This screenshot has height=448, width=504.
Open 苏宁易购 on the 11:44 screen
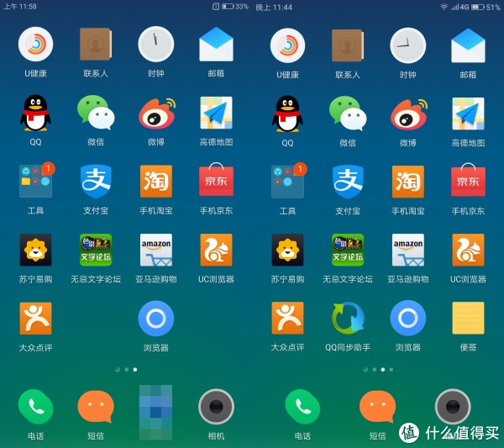pyautogui.click(x=287, y=250)
